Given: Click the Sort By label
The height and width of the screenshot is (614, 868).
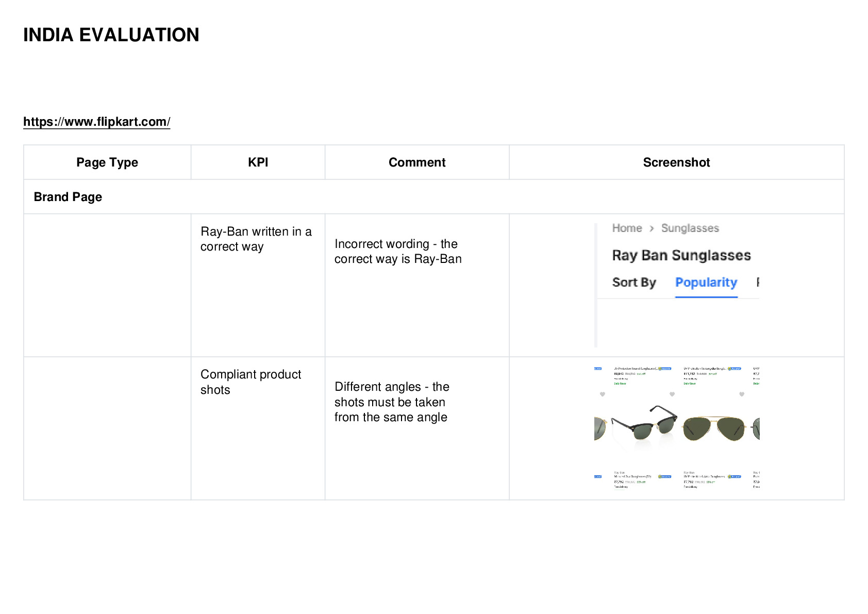Looking at the screenshot, I should click(x=634, y=283).
